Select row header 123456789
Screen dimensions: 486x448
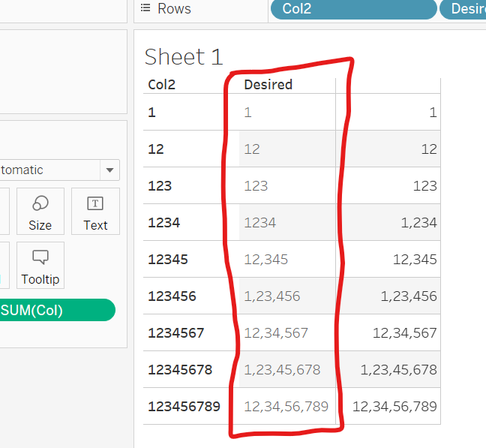coord(184,407)
